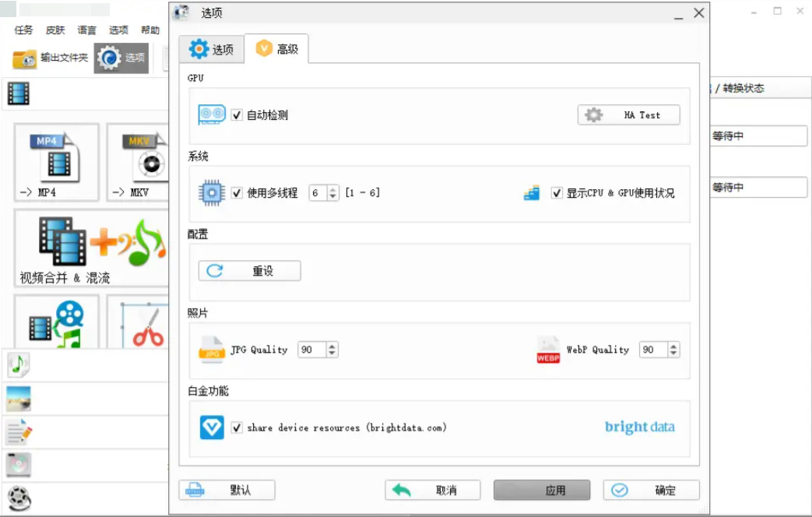
Task: Open the 任务 menu in main window
Action: pyautogui.click(x=23, y=30)
